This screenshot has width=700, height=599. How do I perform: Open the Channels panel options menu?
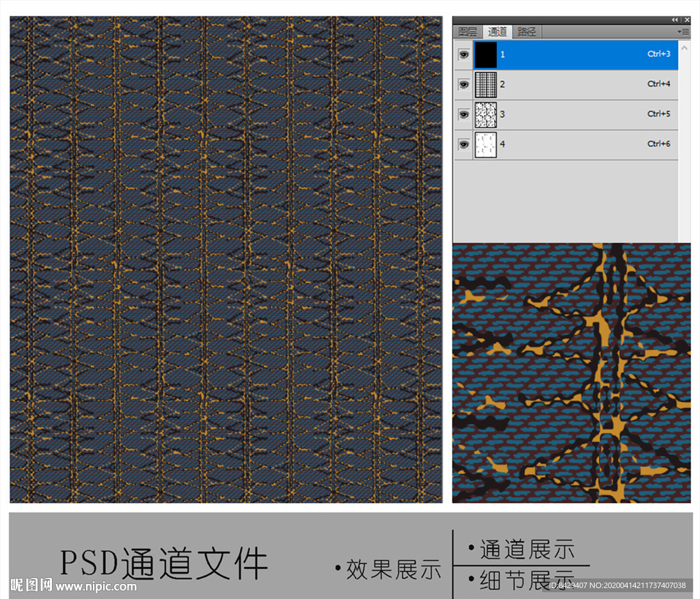click(x=683, y=31)
